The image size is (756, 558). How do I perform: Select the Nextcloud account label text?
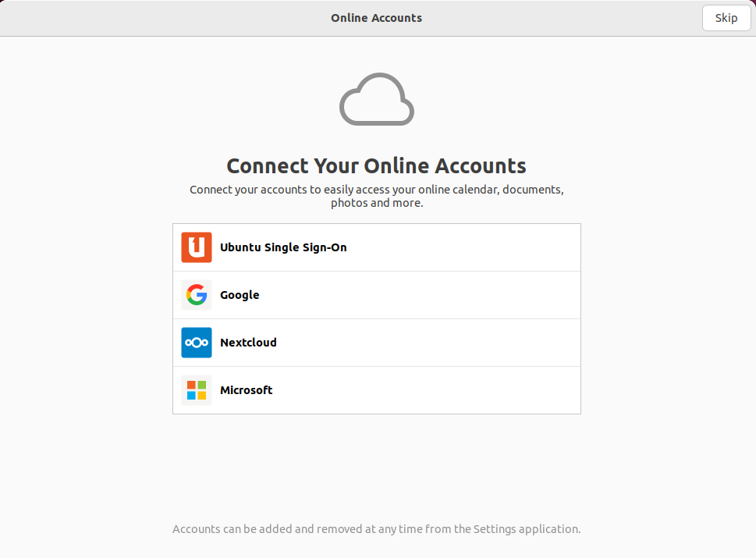tap(248, 343)
